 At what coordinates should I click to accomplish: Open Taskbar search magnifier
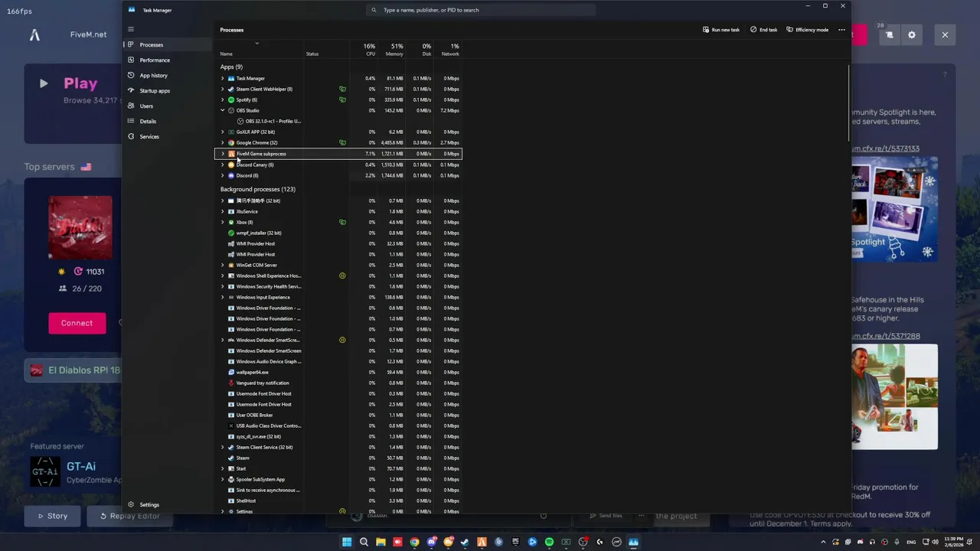click(x=364, y=542)
